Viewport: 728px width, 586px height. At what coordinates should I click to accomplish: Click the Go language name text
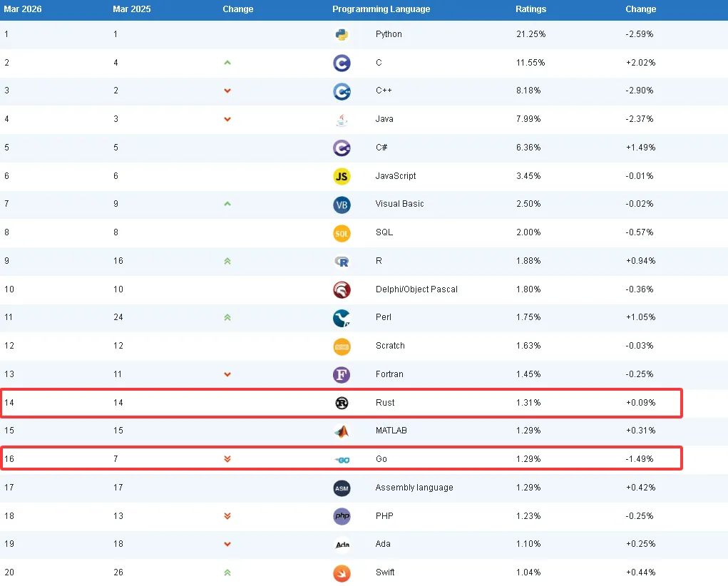381,459
